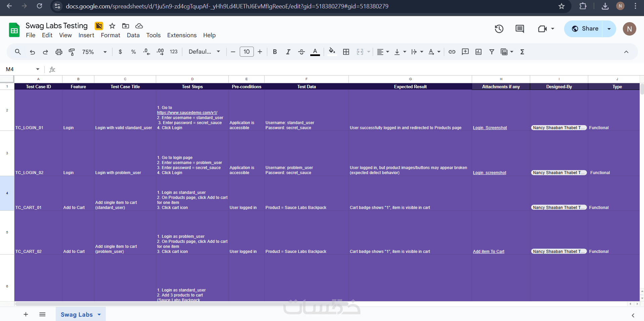Add a new sheet
This screenshot has height=321, width=644.
pos(26,314)
